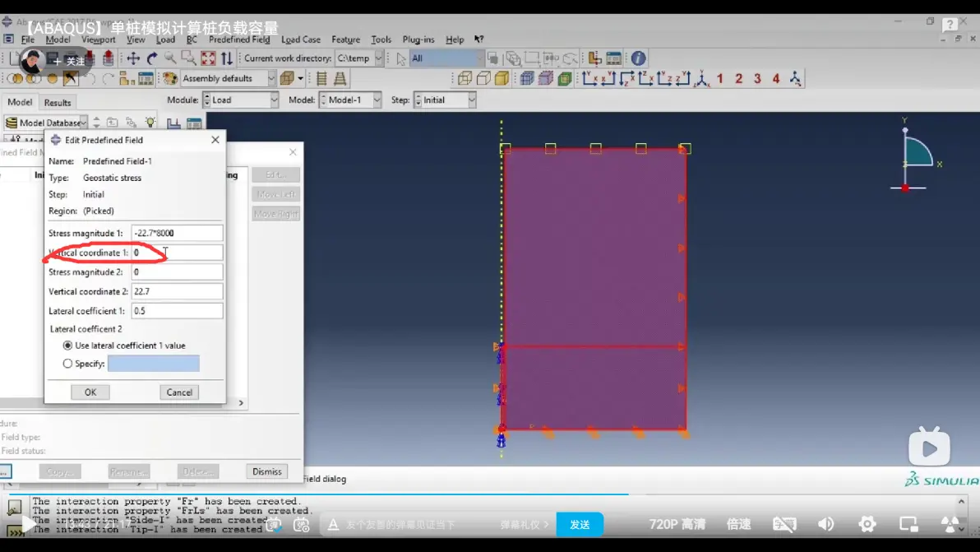
Task: Open the Predefined Field menu
Action: (x=239, y=39)
